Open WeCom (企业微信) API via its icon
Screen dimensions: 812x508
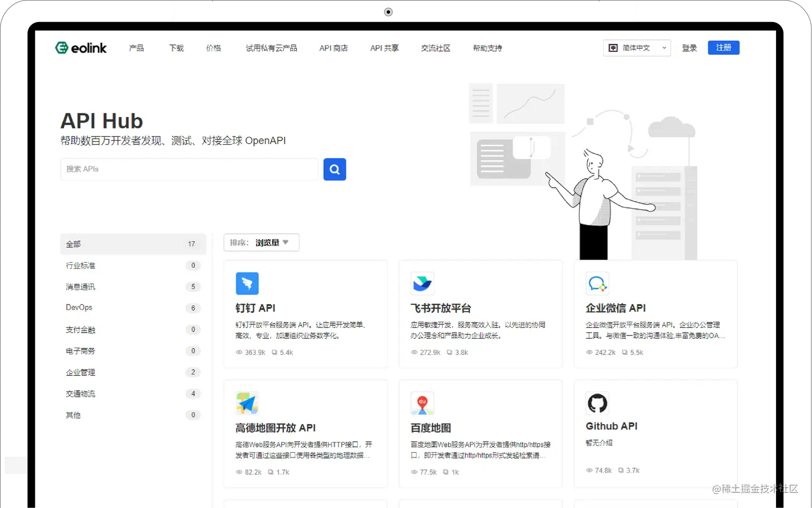coord(597,283)
